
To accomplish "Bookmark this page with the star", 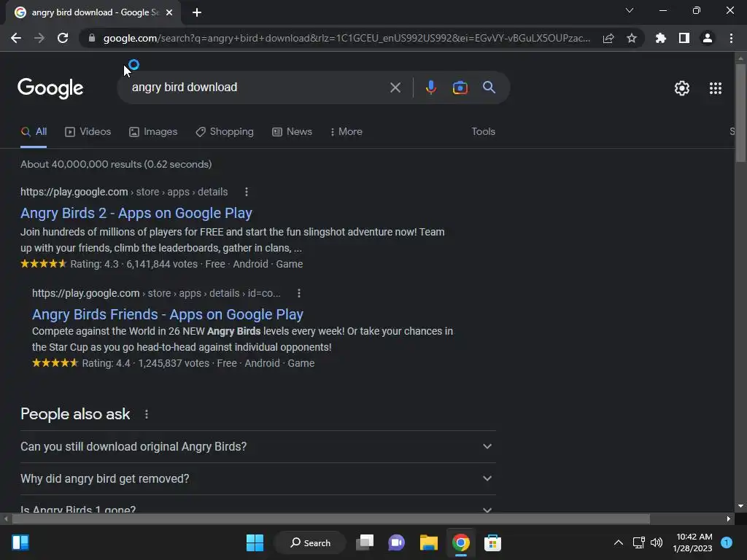I will point(632,38).
